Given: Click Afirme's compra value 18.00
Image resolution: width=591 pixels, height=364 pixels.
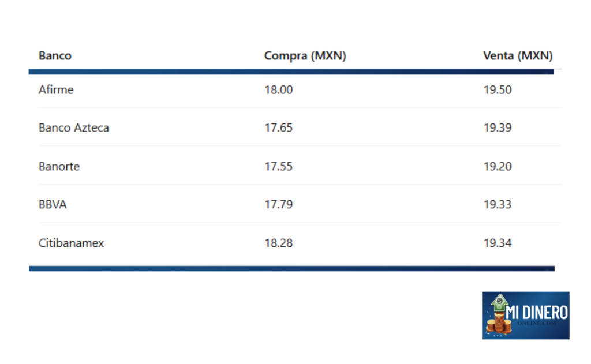Looking at the screenshot, I should tap(279, 89).
